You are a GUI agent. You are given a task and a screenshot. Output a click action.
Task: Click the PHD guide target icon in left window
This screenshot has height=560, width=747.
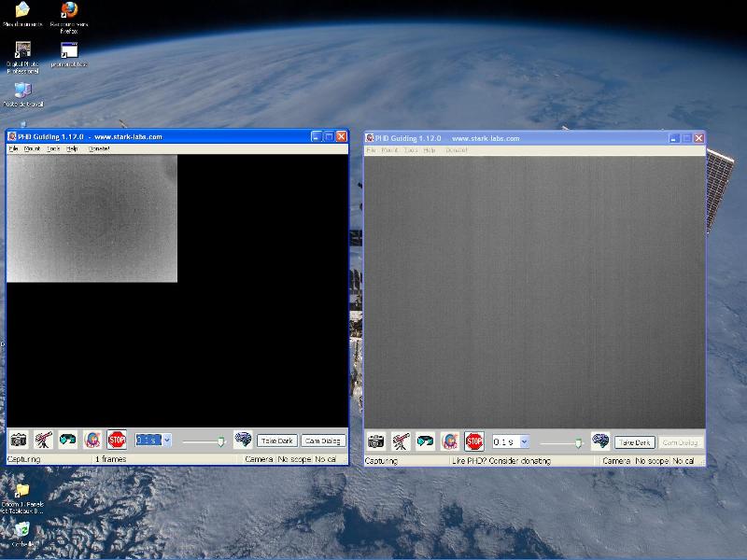[x=92, y=440]
